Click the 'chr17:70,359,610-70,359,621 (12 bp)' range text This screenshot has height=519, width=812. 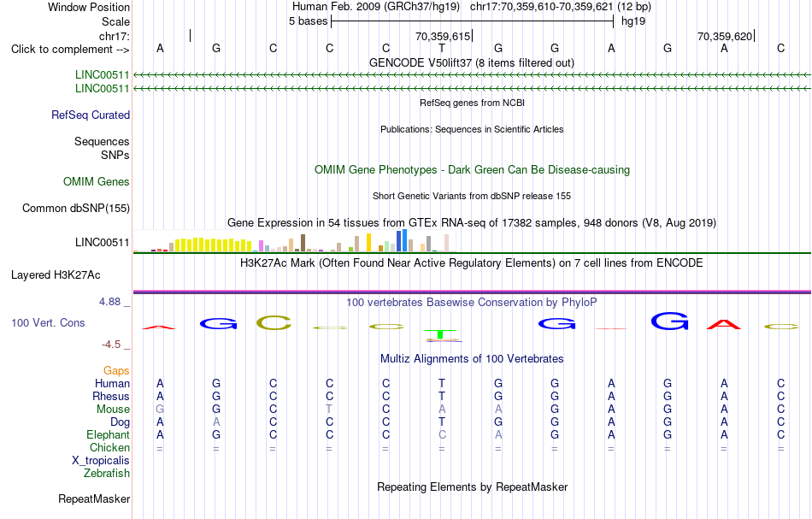[561, 7]
